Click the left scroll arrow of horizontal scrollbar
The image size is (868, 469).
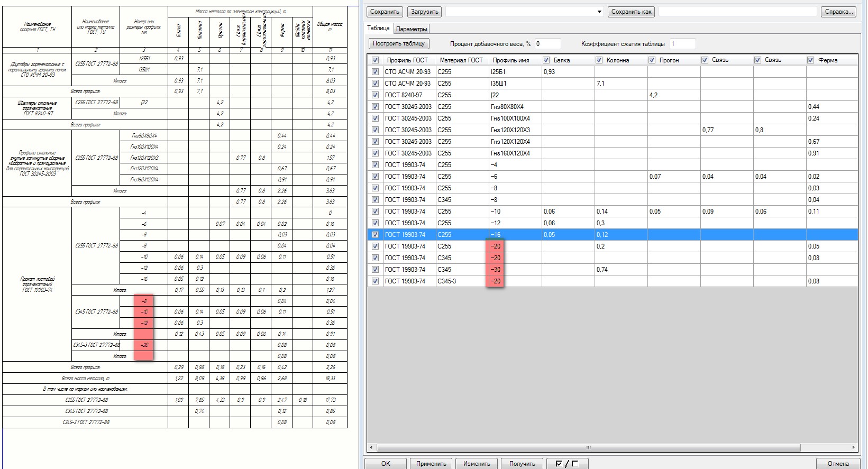(x=371, y=447)
